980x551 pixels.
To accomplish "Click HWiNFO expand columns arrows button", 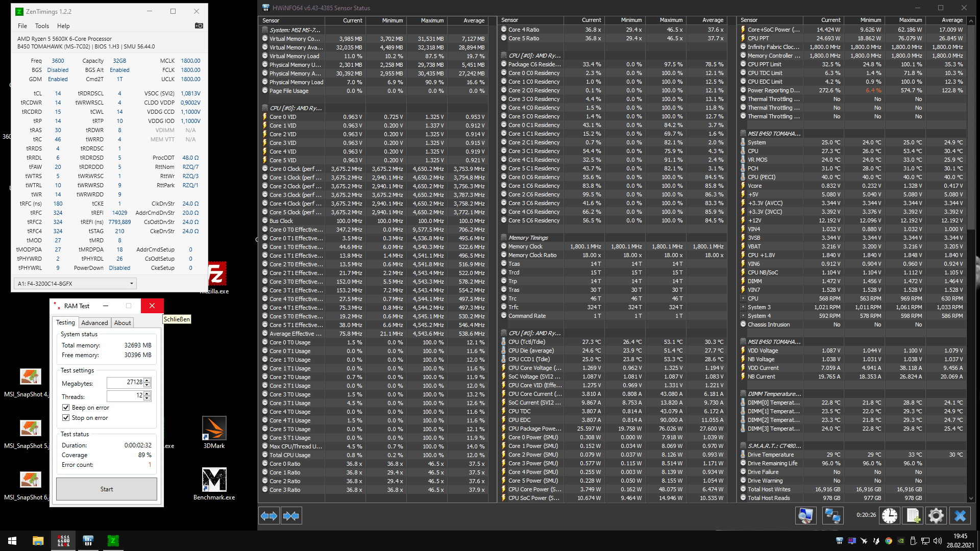I will tap(269, 516).
